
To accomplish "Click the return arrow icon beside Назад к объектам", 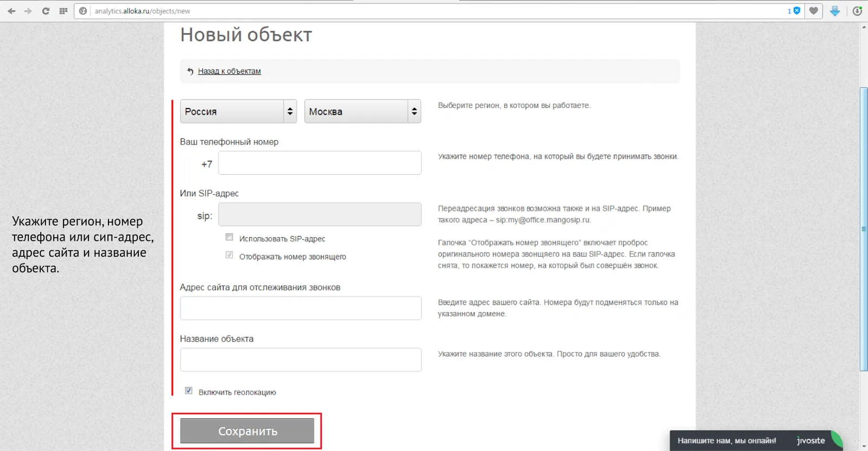I will (x=190, y=71).
